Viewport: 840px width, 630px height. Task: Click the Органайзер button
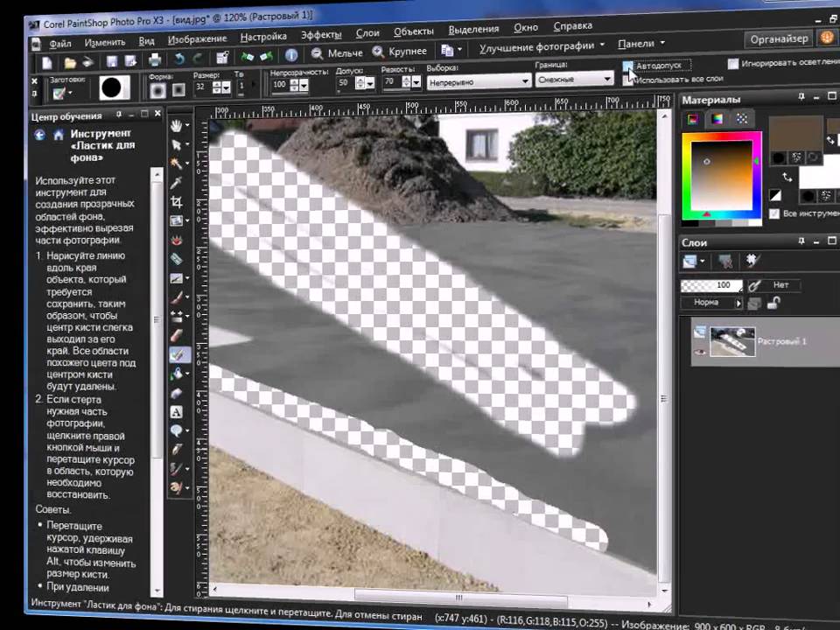click(779, 39)
